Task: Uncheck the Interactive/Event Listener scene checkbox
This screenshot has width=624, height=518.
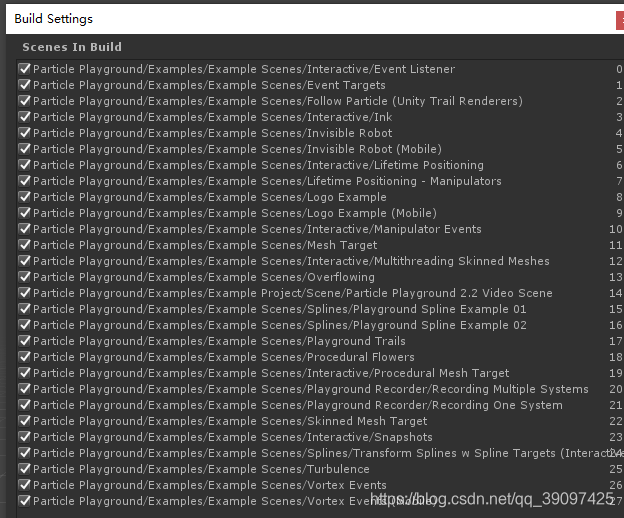Action: tap(25, 69)
